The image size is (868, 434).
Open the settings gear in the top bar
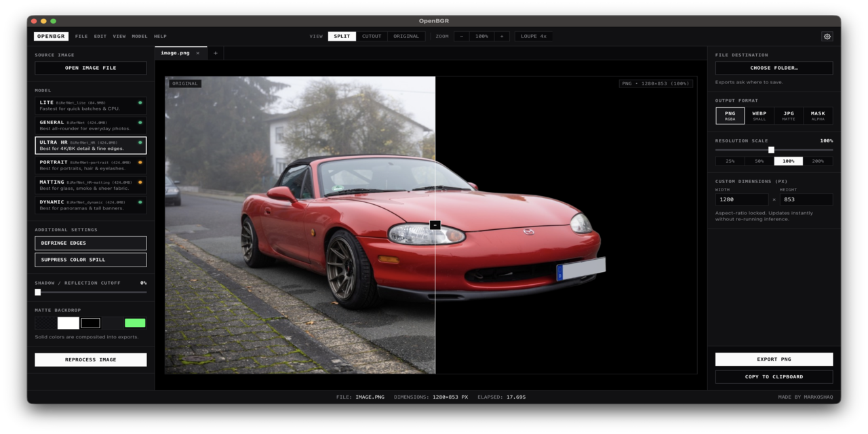pyautogui.click(x=827, y=37)
